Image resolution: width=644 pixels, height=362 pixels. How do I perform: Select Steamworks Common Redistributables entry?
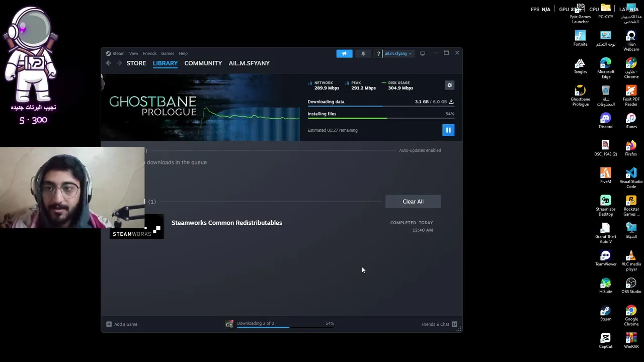226,223
